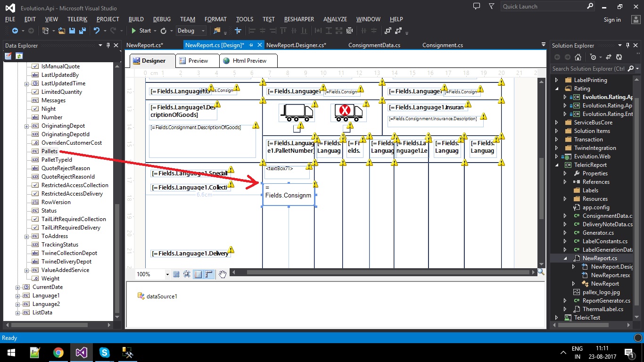The height and width of the screenshot is (362, 644).
Task: Click the Solution Explorer Home icon
Action: point(578,57)
